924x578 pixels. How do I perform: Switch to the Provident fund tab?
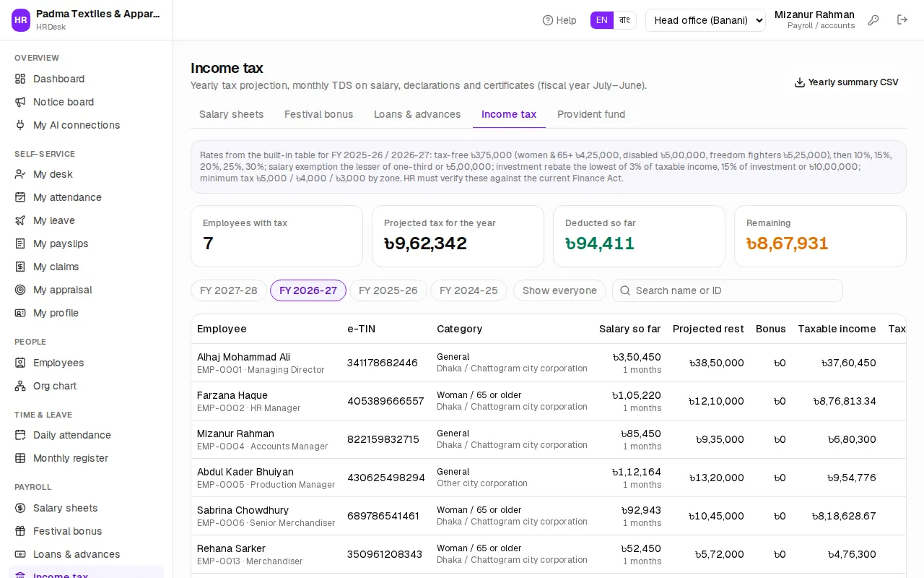click(x=591, y=114)
